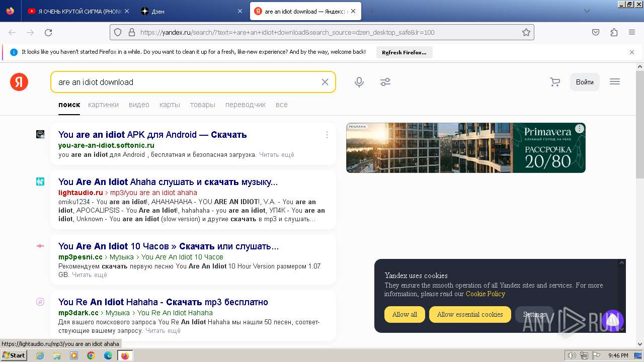Open File Explorer from taskbar
Screen dimensions: 644x362
(57, 355)
